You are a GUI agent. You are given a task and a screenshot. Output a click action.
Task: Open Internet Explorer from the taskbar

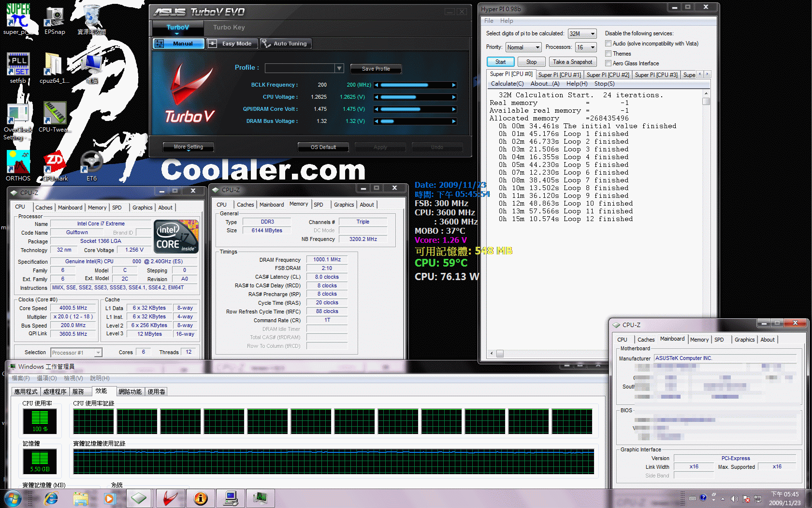tap(51, 498)
